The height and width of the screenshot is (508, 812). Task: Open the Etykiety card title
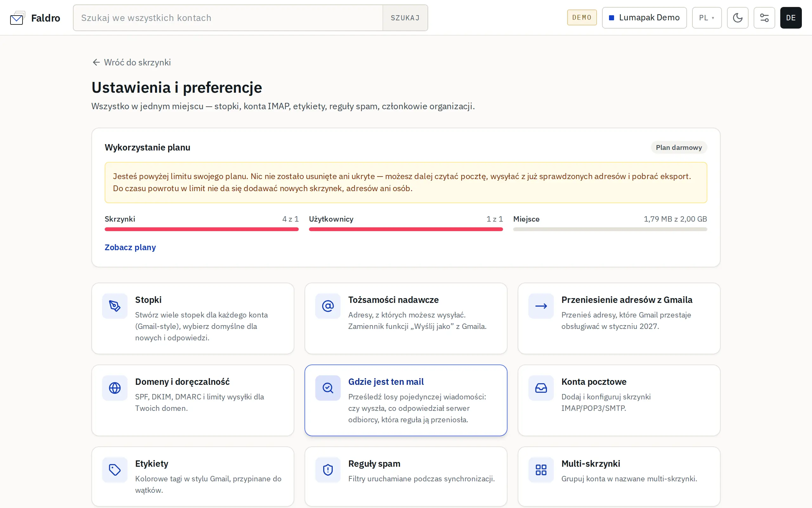(152, 464)
